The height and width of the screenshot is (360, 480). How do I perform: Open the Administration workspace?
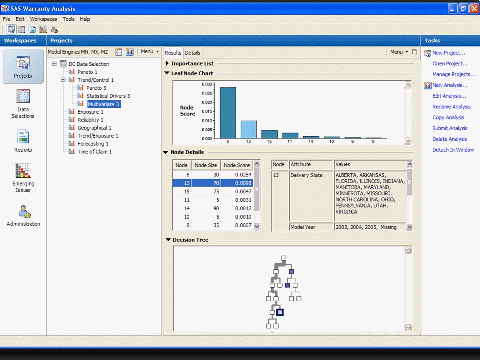(x=23, y=215)
